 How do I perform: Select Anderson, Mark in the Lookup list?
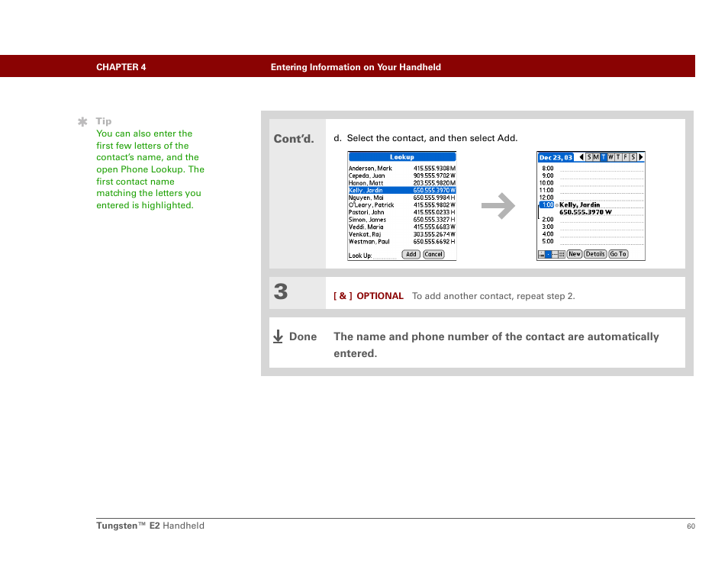pos(402,169)
